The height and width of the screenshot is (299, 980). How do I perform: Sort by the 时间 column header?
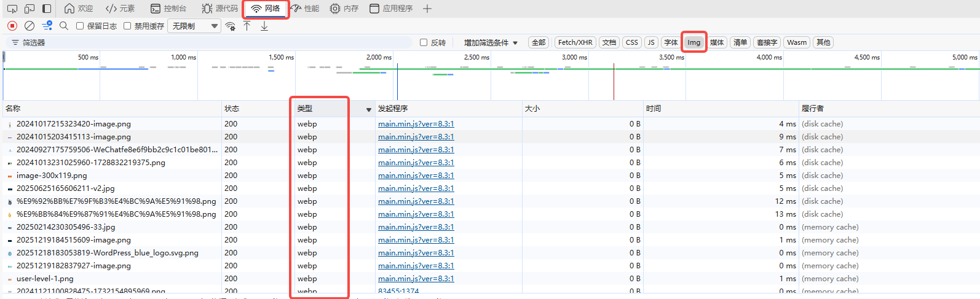(721, 109)
